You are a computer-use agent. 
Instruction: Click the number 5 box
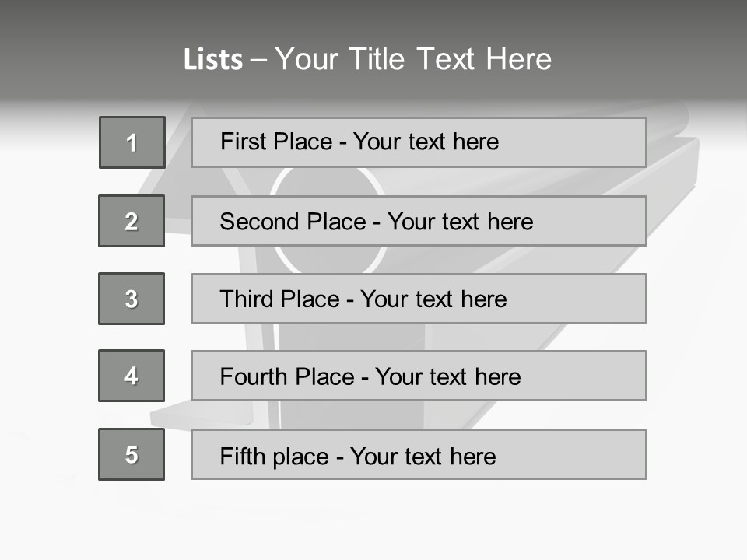point(132,454)
